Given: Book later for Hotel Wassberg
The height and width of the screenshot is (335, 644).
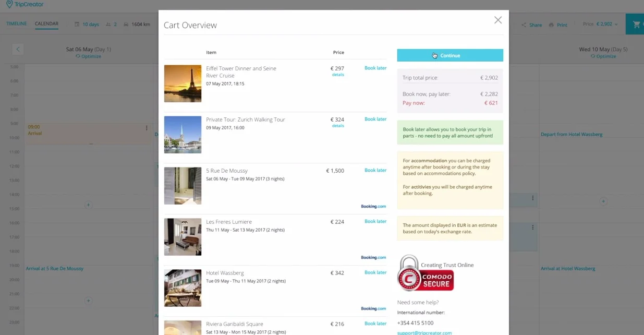Looking at the screenshot, I should coord(375,273).
